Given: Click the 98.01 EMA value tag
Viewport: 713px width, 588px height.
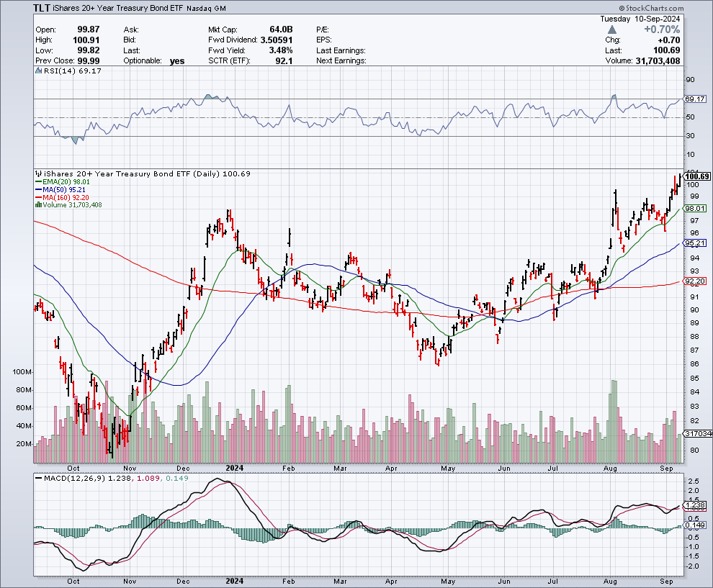Looking at the screenshot, I should tap(694, 209).
